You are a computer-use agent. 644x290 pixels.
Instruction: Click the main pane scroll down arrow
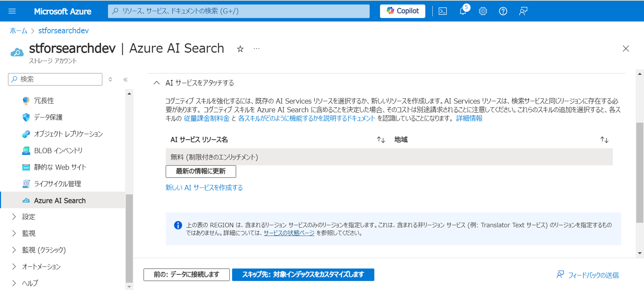[640, 253]
